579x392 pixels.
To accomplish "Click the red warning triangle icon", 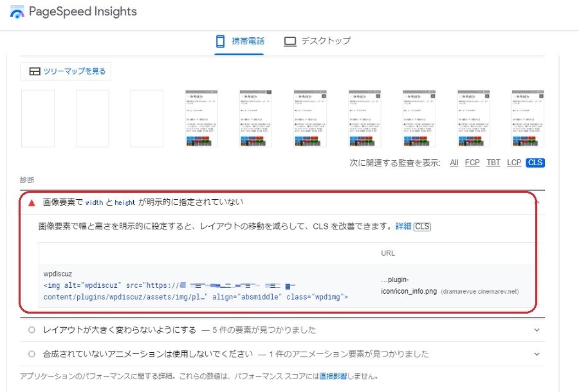I will click(x=32, y=202).
